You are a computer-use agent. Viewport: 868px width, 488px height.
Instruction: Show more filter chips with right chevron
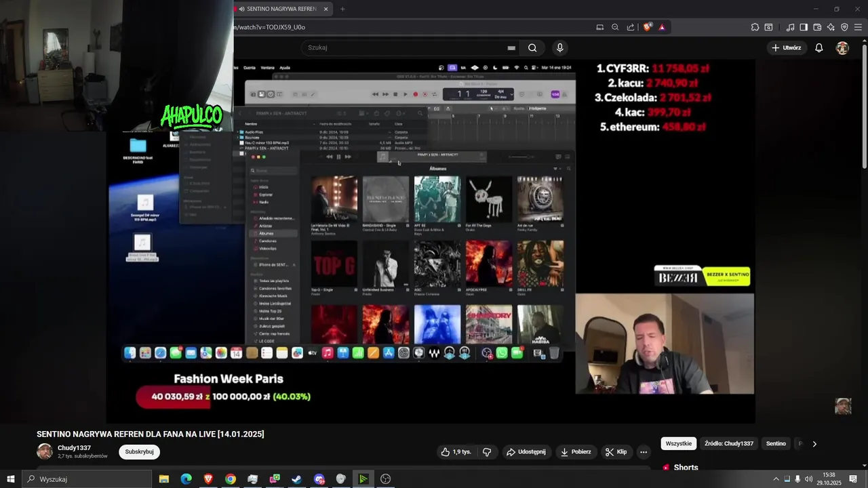[814, 444]
